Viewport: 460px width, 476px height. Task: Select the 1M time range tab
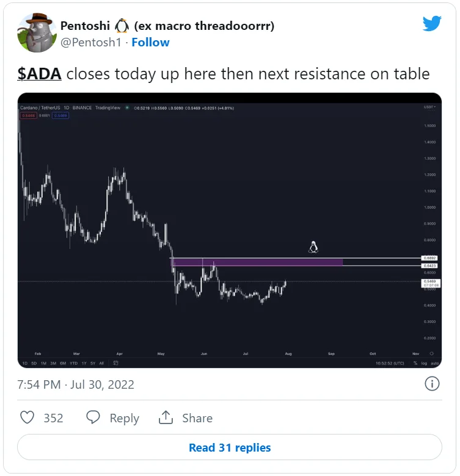[43, 363]
